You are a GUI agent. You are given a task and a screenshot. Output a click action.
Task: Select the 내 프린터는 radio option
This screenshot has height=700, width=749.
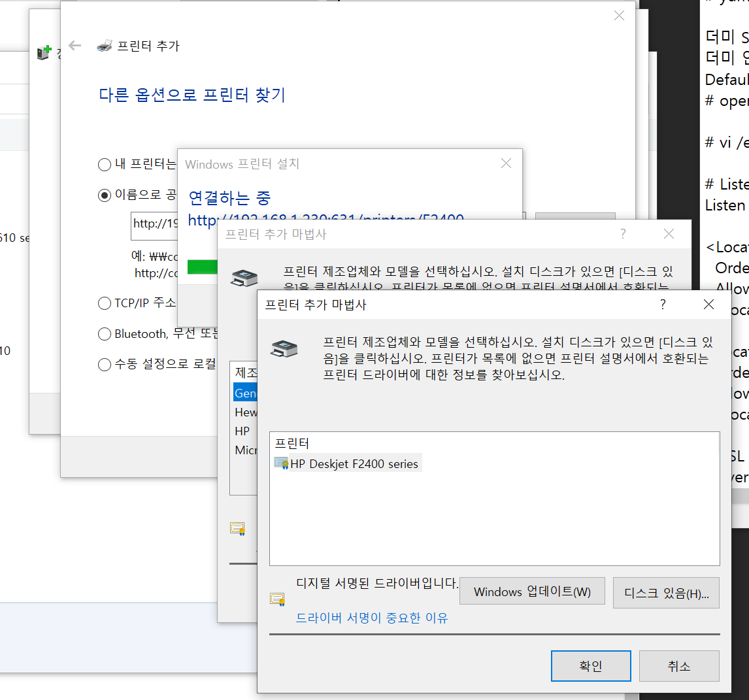104,165
